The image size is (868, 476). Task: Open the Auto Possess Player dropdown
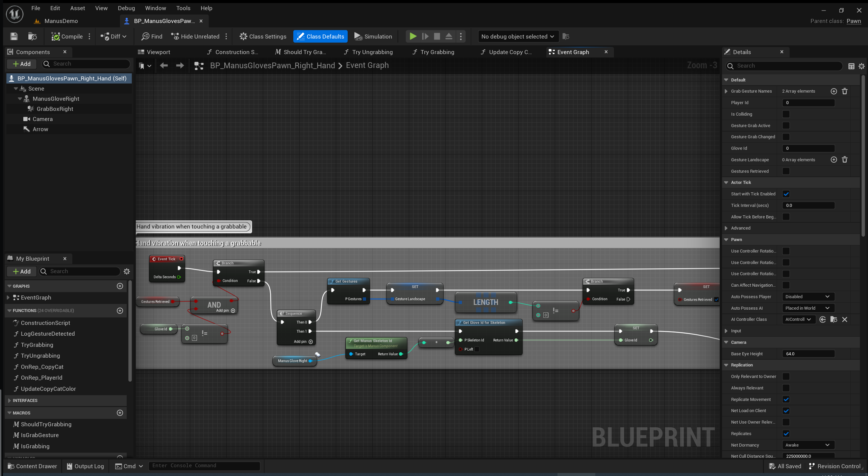(808, 297)
